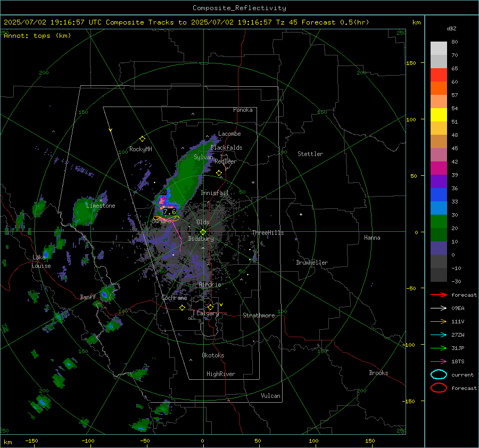
Task: Click the yellow diamond marker below Cochrane
Action: pyautogui.click(x=183, y=308)
